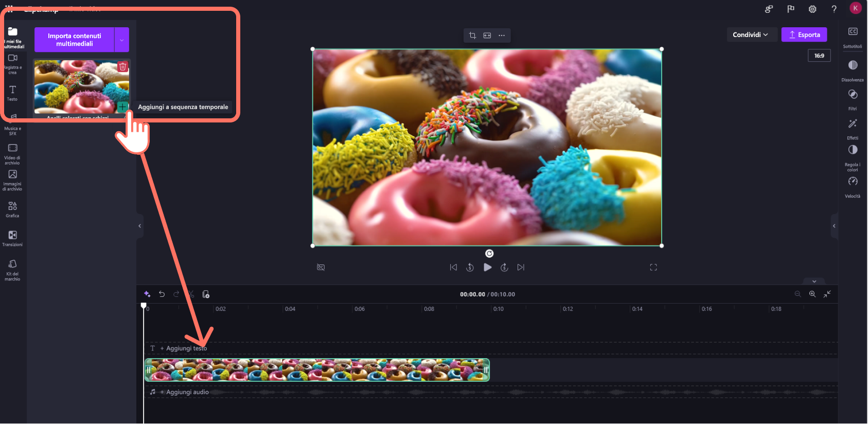Screen dimensions: 868x424
Task: Select the donuts clip on the timeline
Action: tap(317, 370)
